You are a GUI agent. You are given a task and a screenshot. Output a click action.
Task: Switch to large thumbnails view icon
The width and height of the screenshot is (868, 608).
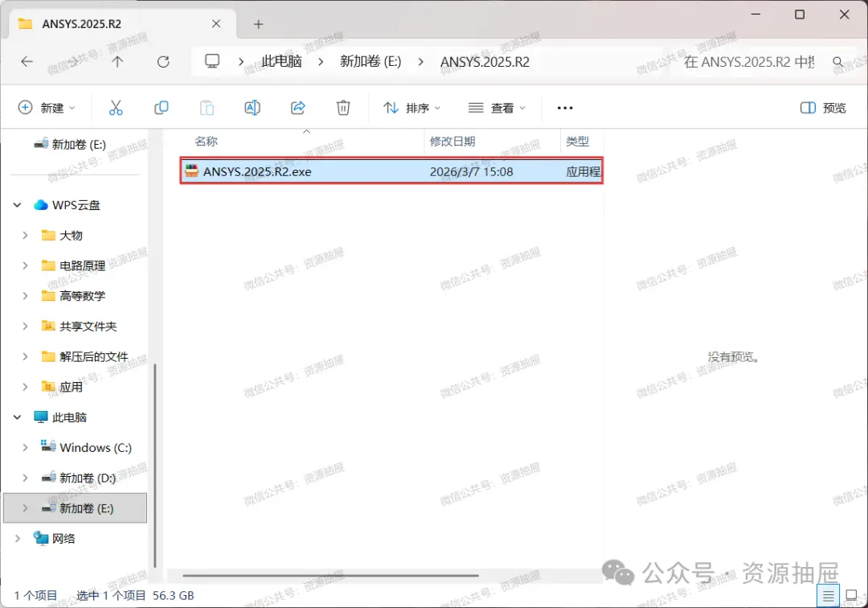pyautogui.click(x=851, y=596)
